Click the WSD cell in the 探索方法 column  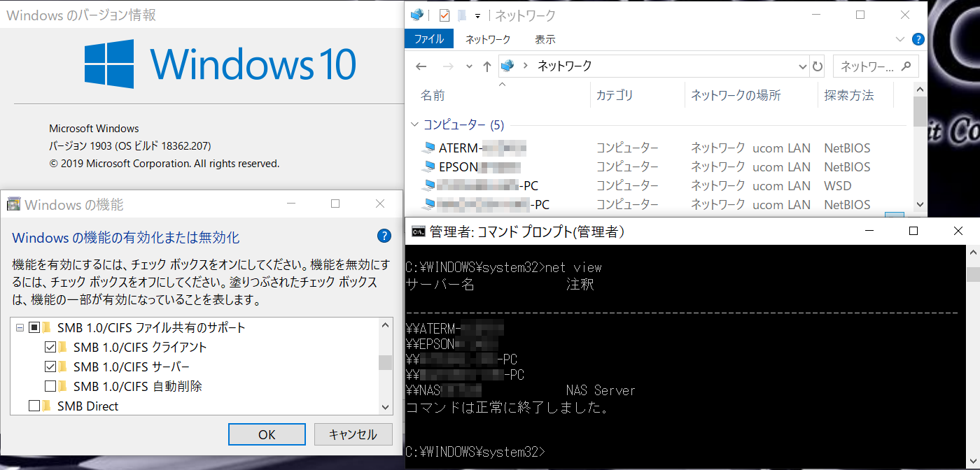pos(839,186)
